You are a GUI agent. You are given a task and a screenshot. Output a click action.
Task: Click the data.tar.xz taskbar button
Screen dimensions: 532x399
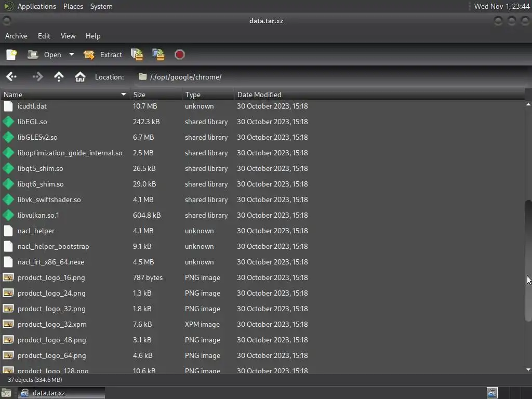point(61,393)
